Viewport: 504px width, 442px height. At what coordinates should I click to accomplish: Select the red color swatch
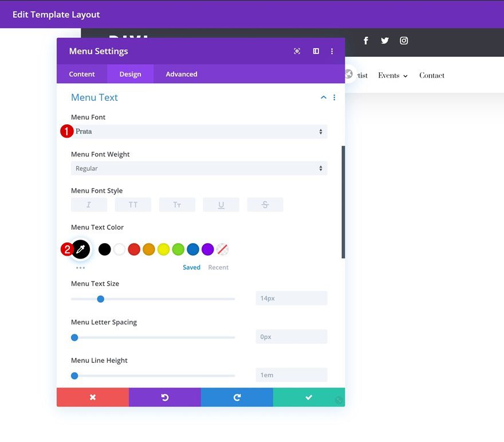coord(134,249)
